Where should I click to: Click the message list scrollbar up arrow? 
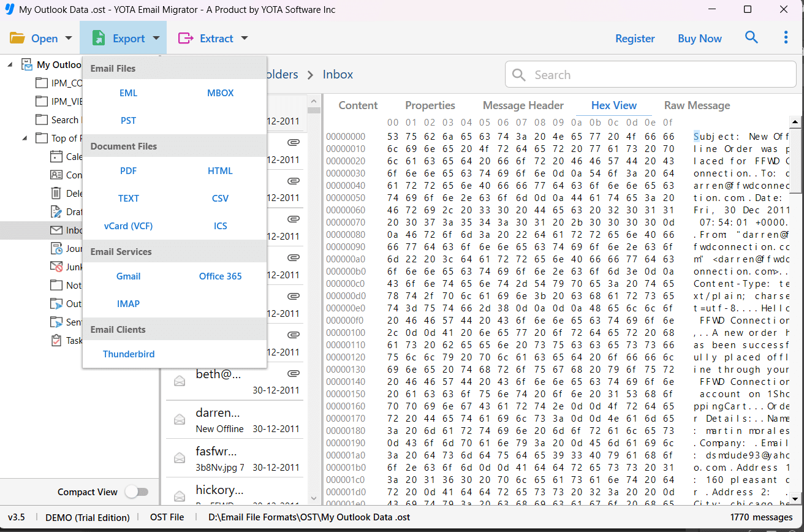(314, 101)
